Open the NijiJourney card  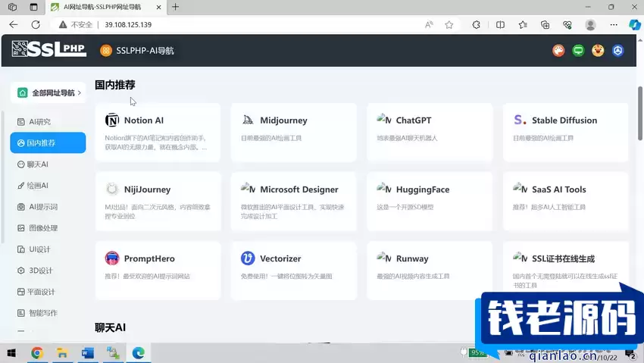coord(158,202)
